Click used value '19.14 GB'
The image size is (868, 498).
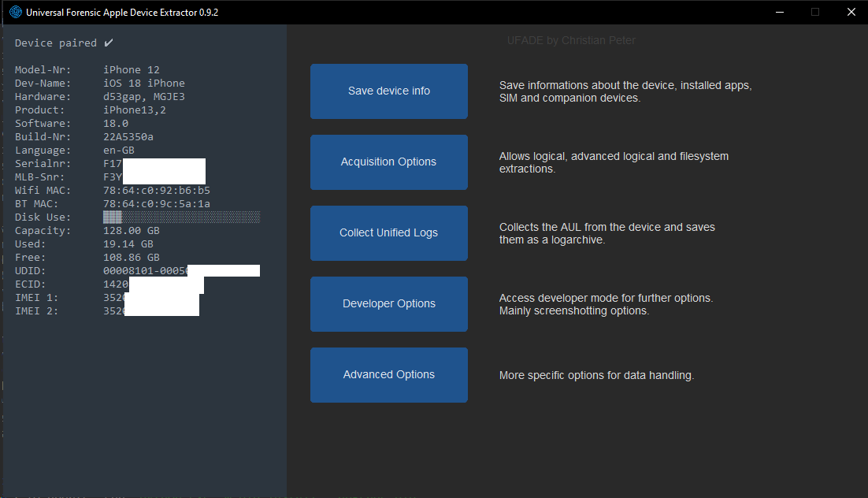tap(128, 244)
